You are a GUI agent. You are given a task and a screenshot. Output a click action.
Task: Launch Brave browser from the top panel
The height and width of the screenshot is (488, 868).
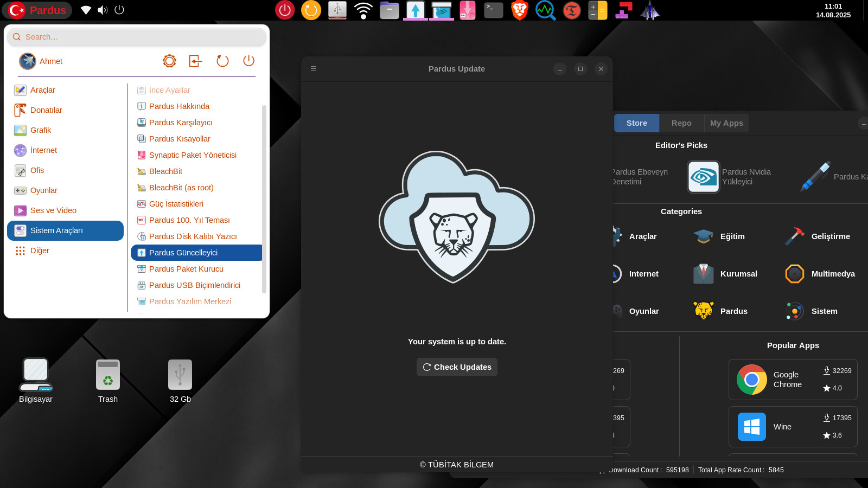[x=519, y=10]
